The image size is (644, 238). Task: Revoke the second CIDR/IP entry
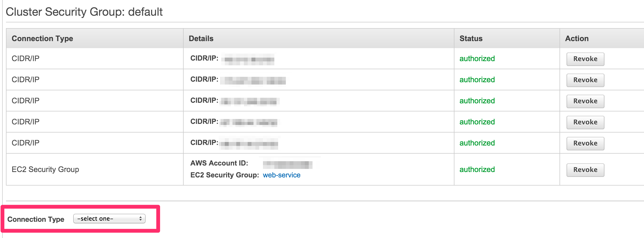click(585, 80)
